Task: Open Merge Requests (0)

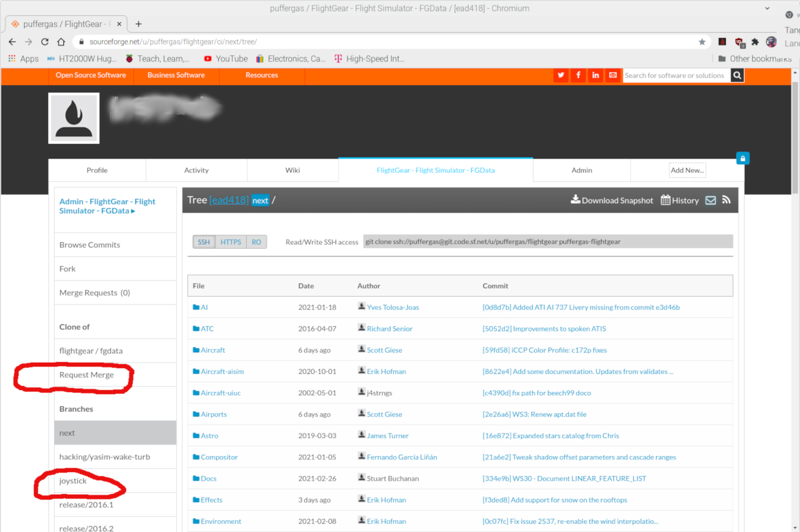Action: tap(115, 293)
